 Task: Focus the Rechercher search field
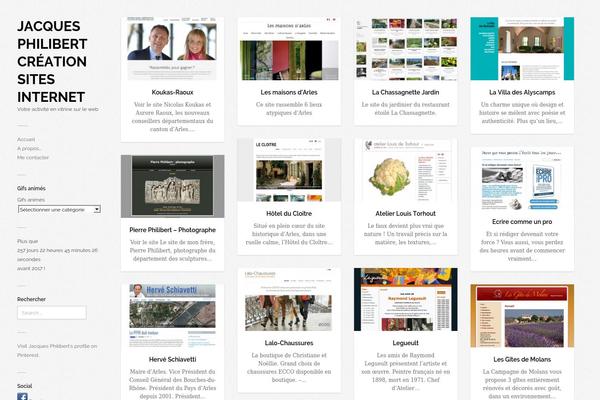click(x=52, y=313)
